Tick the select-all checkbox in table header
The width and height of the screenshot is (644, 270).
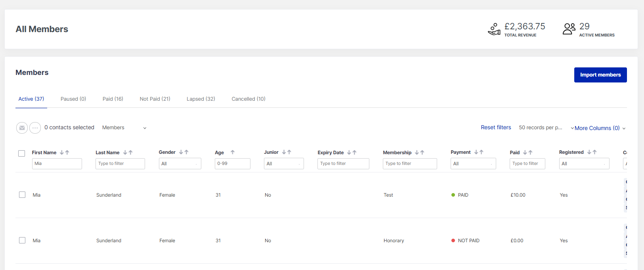click(22, 153)
